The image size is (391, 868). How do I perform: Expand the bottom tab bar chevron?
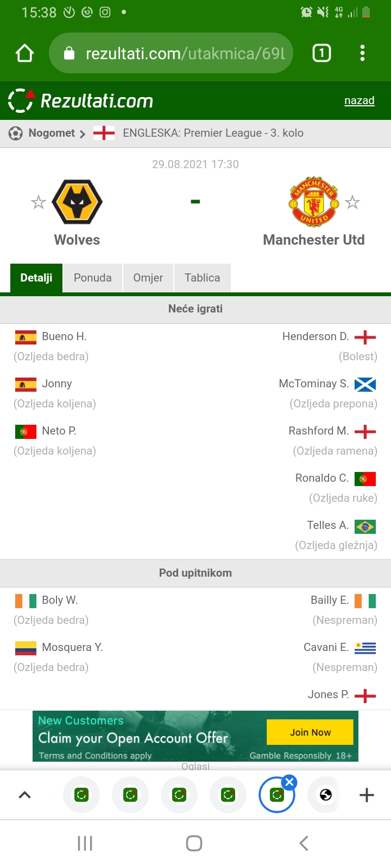point(25,795)
